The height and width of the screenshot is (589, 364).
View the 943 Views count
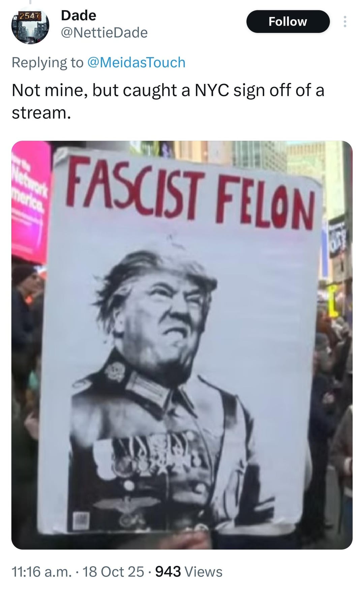[189, 572]
